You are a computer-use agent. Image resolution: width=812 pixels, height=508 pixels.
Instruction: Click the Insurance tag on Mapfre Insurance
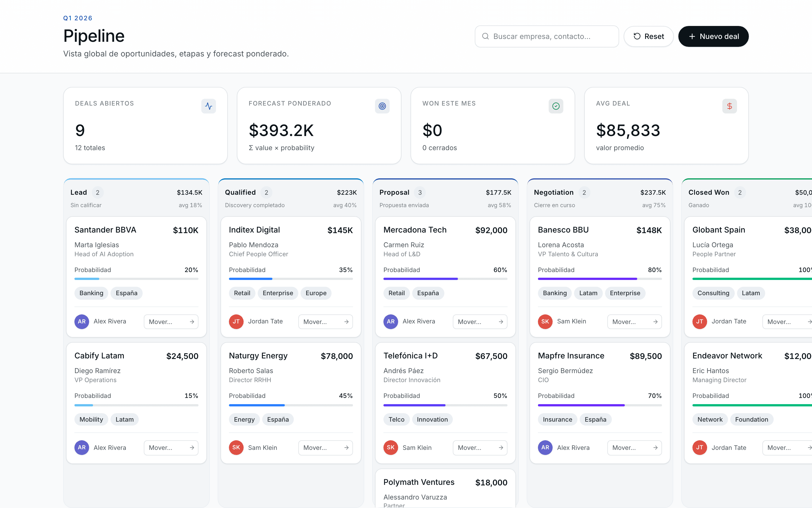pos(558,419)
